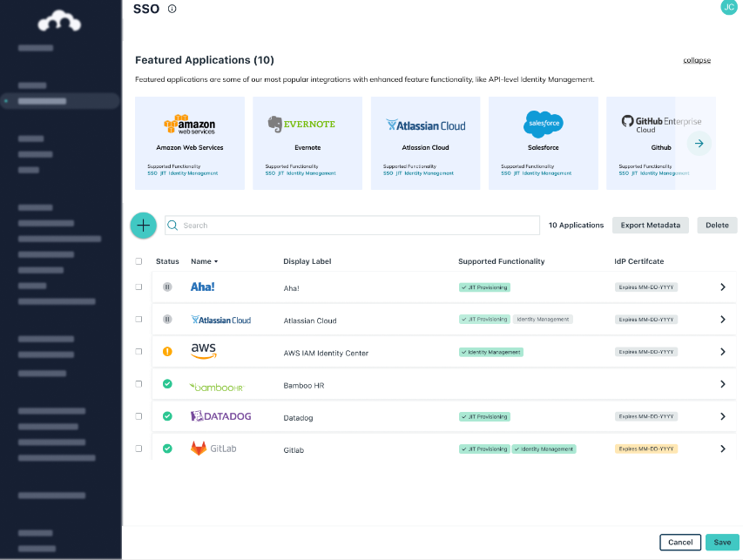
Task: Click the Delete button
Action: tap(717, 226)
